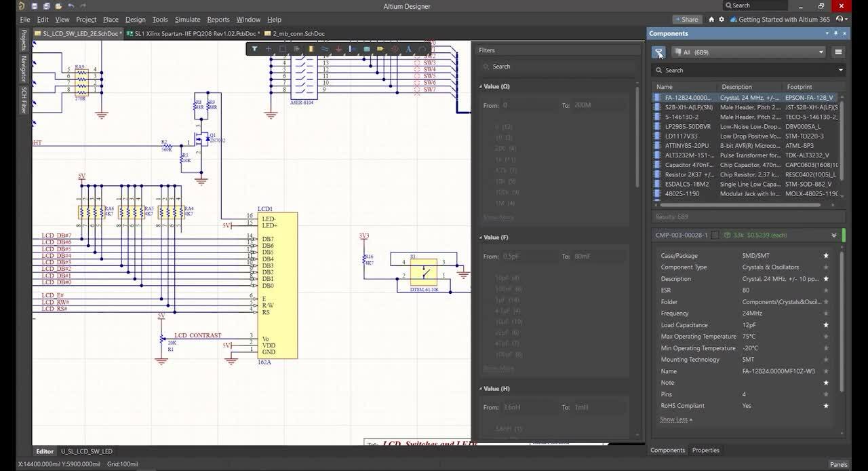Open the Components panel hamburger menu
The height and width of the screenshot is (471, 868).
coord(838,52)
